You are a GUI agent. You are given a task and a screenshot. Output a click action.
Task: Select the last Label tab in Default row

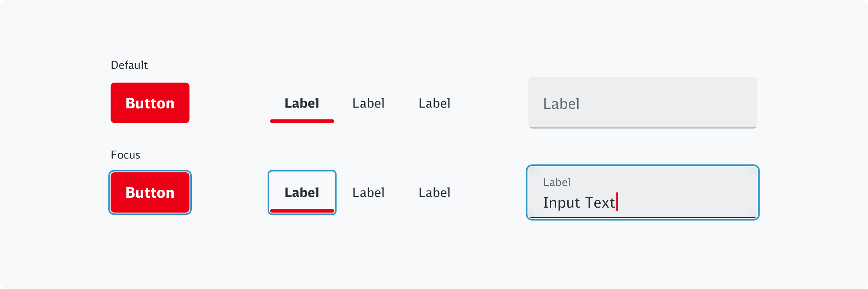pyautogui.click(x=434, y=103)
